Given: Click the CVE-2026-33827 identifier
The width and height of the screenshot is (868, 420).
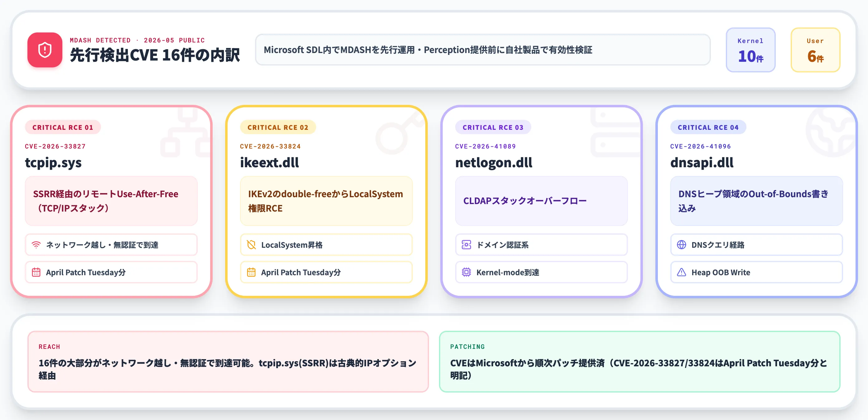Looking at the screenshot, I should (x=55, y=146).
